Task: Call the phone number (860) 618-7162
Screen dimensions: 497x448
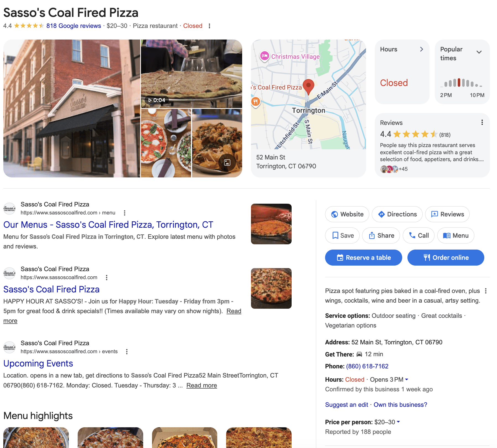Action: click(x=367, y=366)
